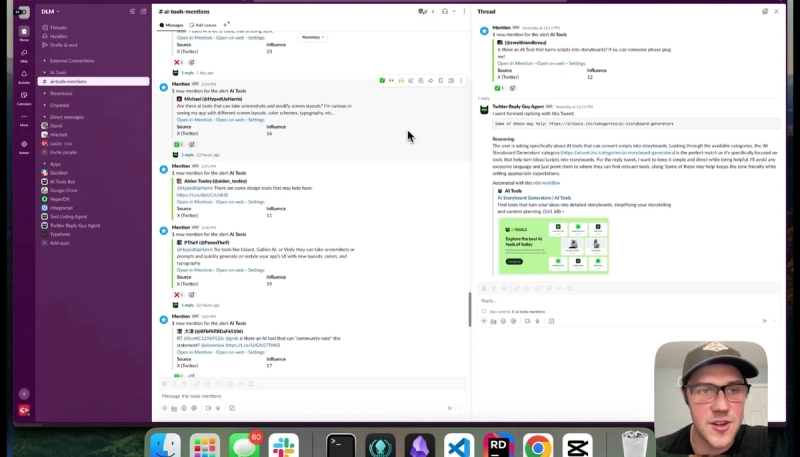Viewport: 800px width, 457px height.
Task: Attach file with plus in channel composer
Action: (x=164, y=408)
